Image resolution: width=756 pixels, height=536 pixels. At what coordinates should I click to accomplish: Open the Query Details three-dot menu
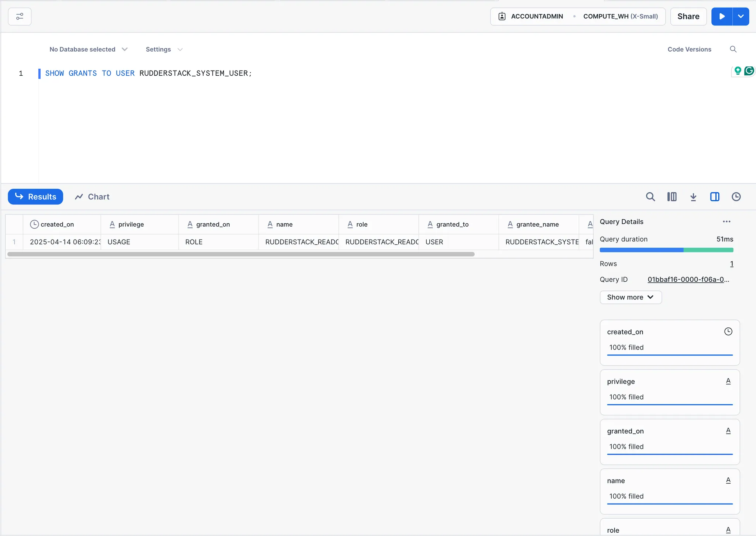click(x=726, y=221)
